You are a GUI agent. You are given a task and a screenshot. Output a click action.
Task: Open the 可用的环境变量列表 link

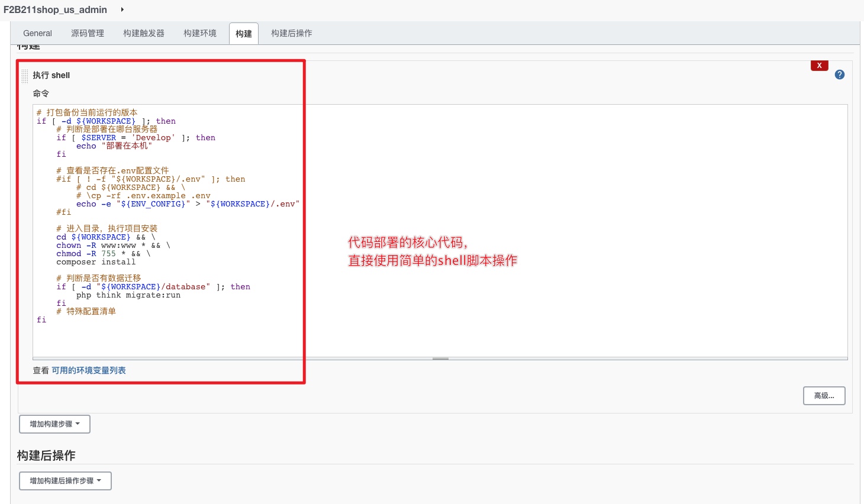(x=89, y=370)
